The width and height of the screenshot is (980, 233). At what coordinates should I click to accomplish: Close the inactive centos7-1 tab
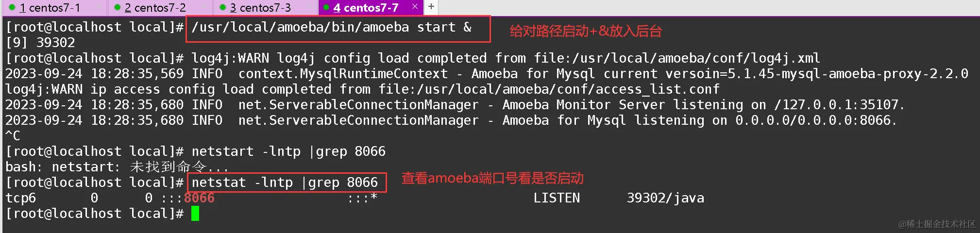click(x=99, y=7)
